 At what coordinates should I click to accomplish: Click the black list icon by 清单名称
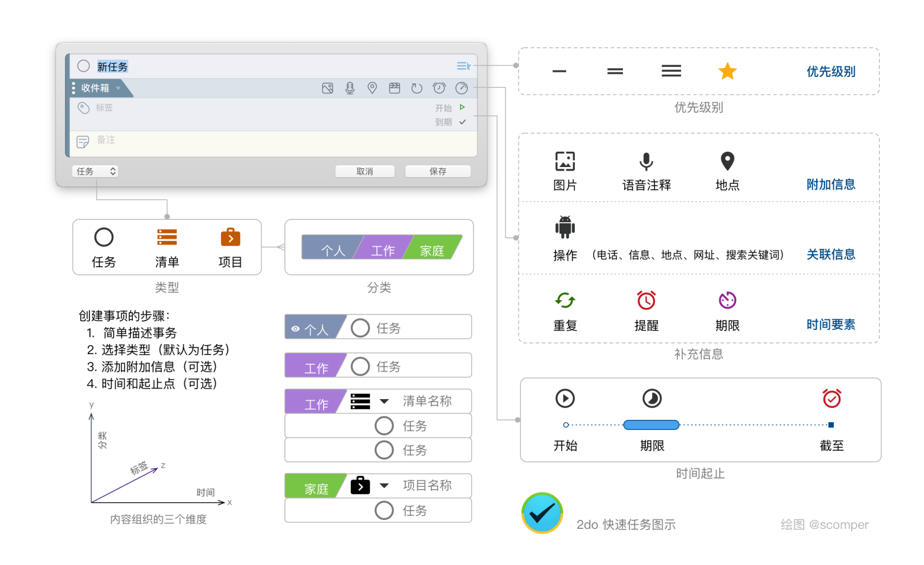[x=360, y=402]
